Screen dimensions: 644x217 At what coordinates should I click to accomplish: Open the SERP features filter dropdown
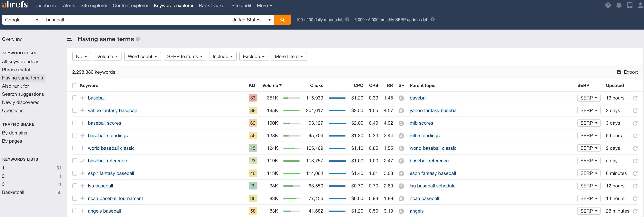(185, 57)
